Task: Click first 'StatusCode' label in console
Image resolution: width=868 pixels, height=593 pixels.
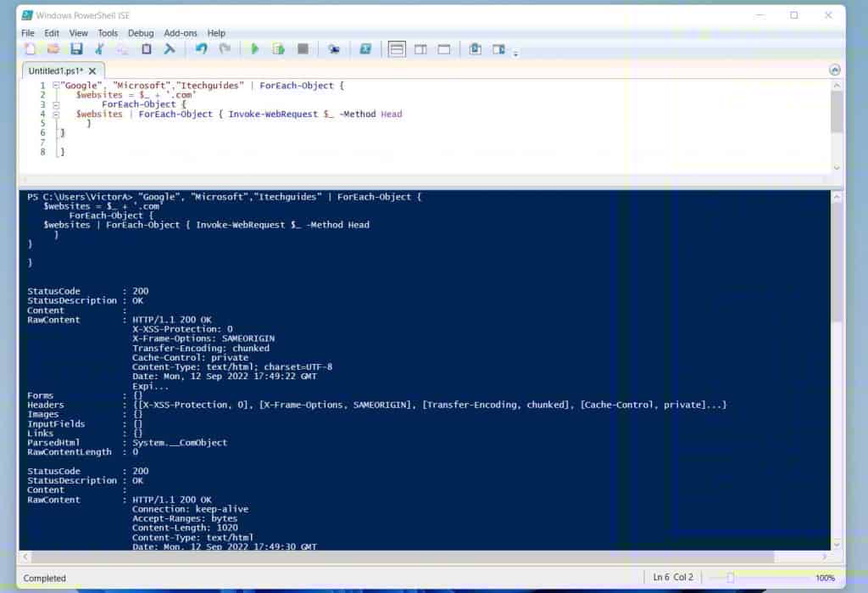Action: point(53,291)
